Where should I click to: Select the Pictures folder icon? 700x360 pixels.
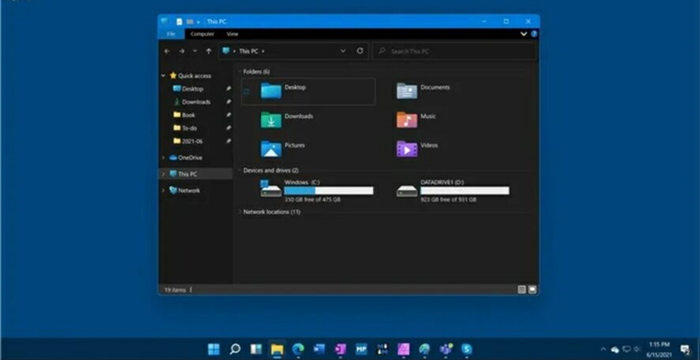coord(271,149)
